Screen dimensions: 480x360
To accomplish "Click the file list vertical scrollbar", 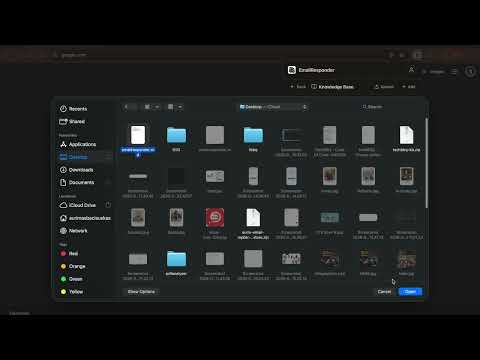I will click(x=426, y=163).
